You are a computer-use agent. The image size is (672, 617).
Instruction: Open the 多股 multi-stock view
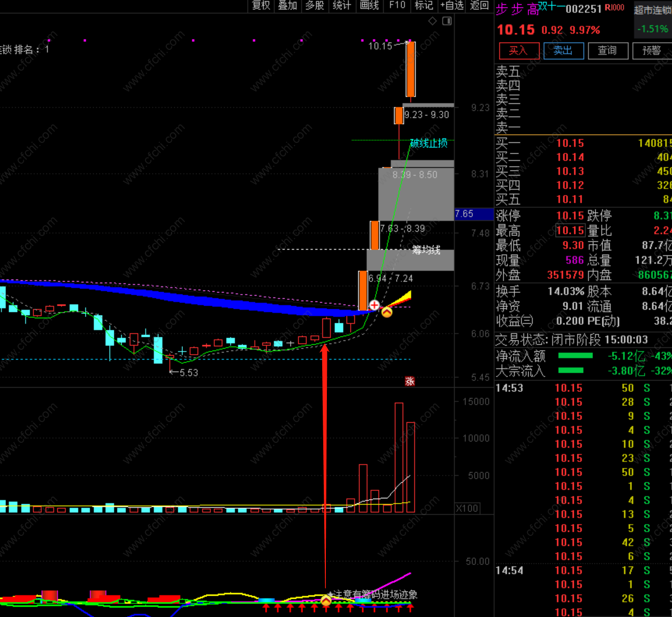(x=314, y=5)
